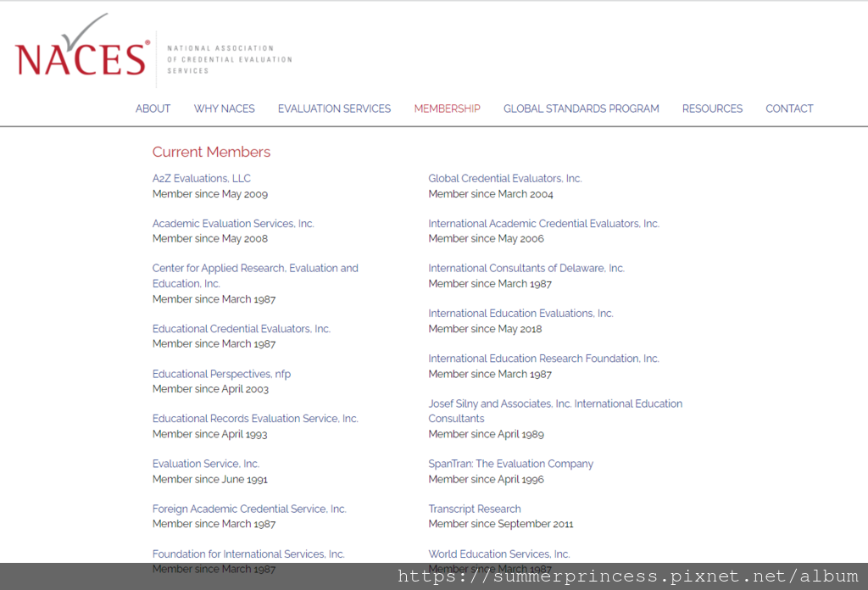Open Educational Records Evaluation Service link

[x=255, y=419]
